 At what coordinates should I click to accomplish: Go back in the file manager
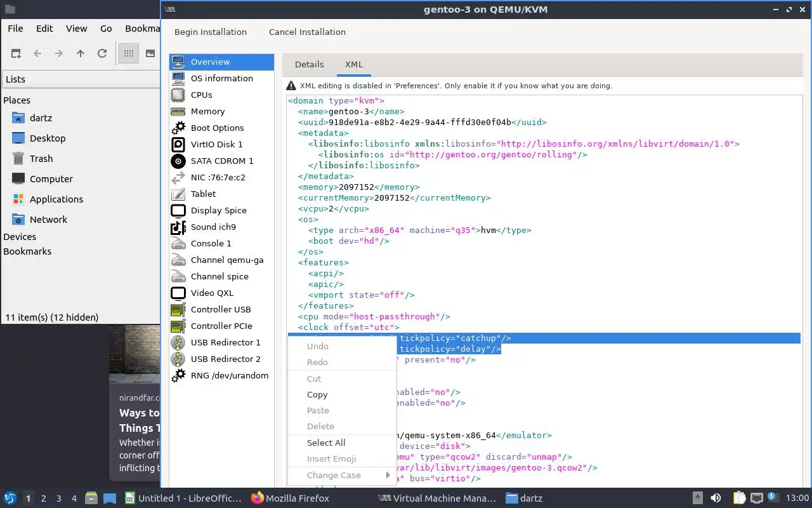37,53
